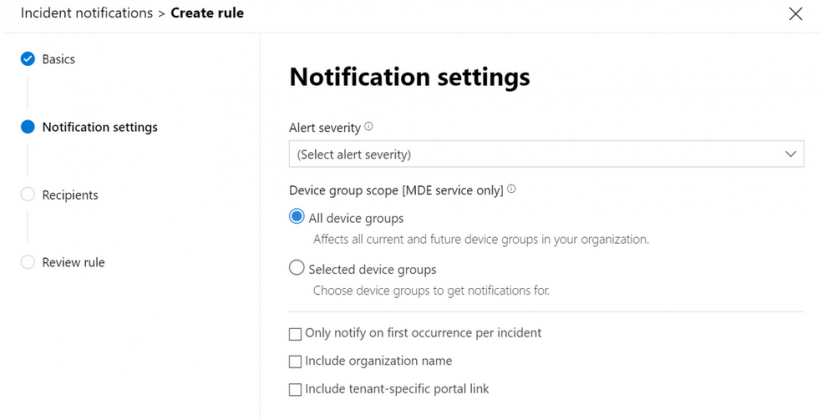
Task: Select the Notification settings step label
Action: (x=99, y=127)
